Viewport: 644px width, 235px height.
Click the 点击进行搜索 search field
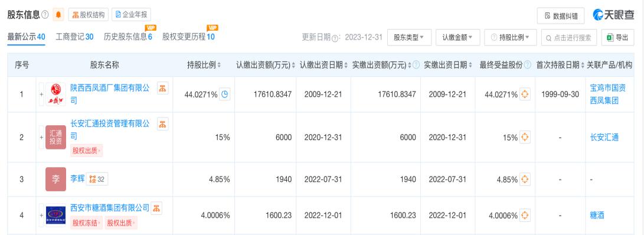click(x=569, y=37)
